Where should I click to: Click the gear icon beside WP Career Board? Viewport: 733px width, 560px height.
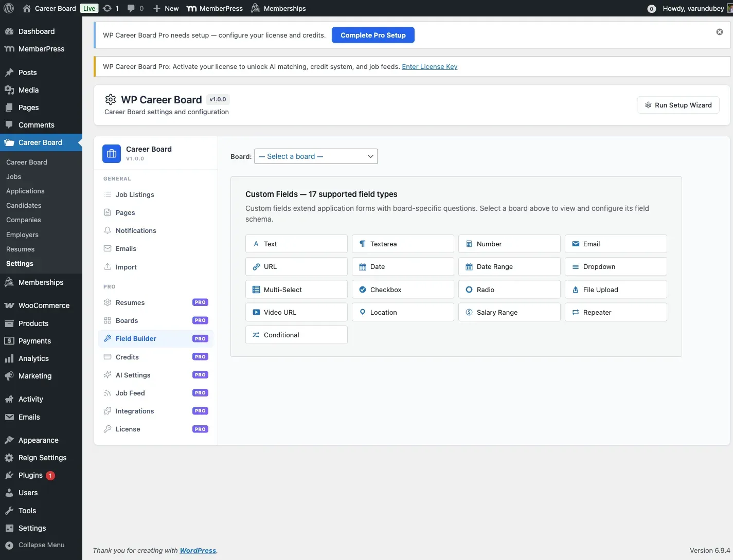tap(111, 99)
